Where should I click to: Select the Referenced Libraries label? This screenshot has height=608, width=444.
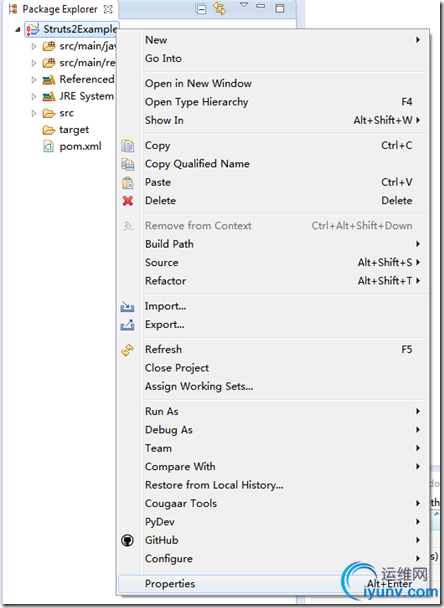point(87,79)
